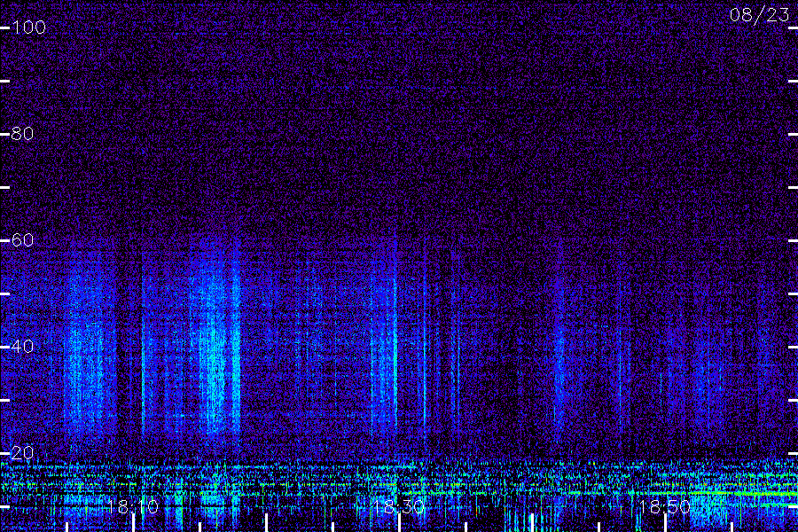
Task: Click the 100 frequency axis label
Action: 28,27
